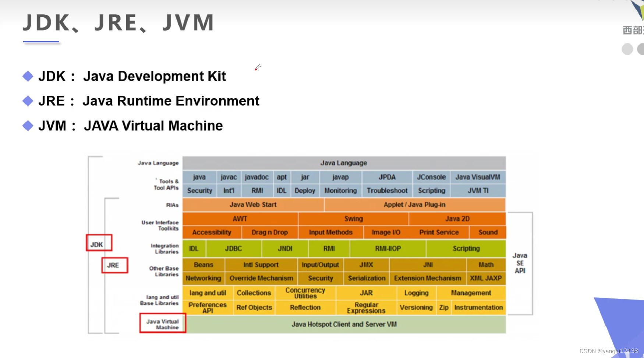Click the "Int'l" cell in Tools row

(x=229, y=191)
